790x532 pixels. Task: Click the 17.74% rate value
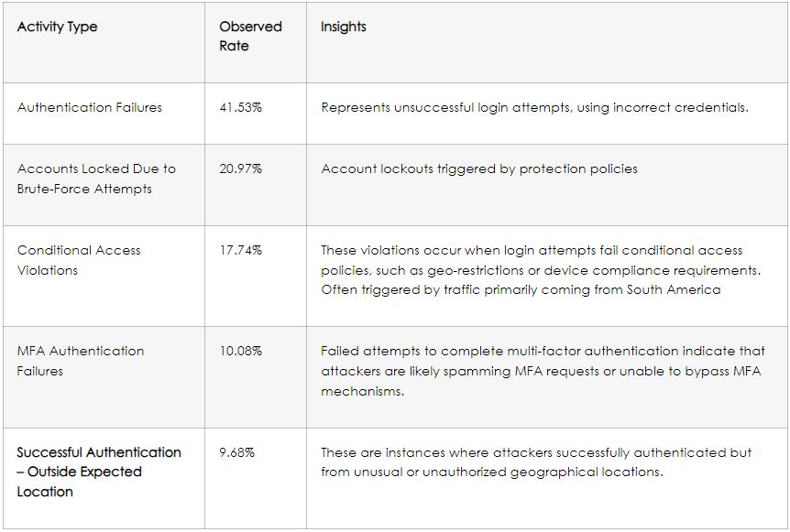point(240,250)
